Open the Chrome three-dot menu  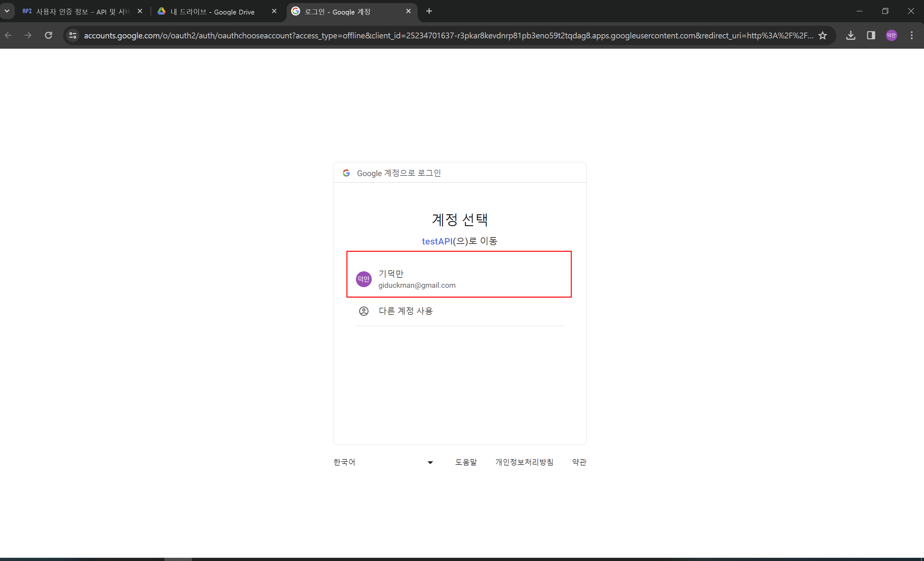tap(912, 35)
